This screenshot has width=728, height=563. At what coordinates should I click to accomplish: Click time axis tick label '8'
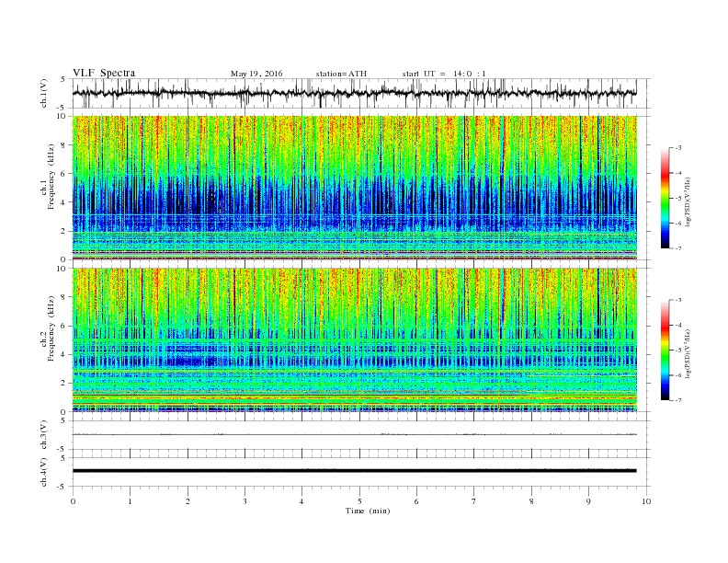point(531,501)
